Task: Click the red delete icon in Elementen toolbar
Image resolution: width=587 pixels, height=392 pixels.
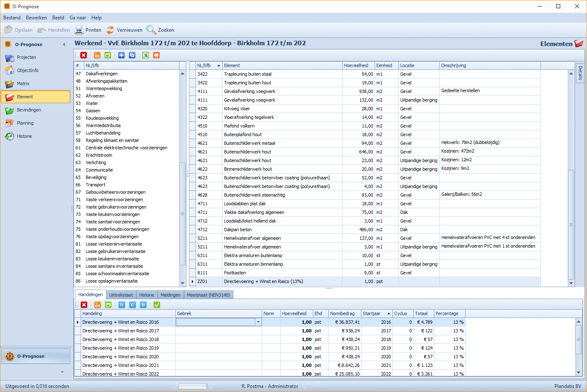Action: 84,55
